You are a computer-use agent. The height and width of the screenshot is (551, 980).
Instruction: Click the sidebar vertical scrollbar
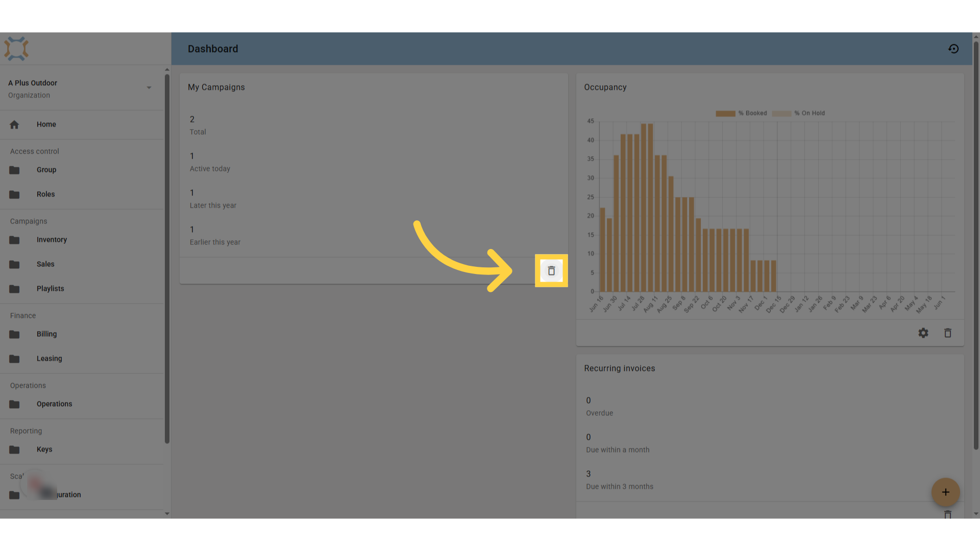click(167, 259)
